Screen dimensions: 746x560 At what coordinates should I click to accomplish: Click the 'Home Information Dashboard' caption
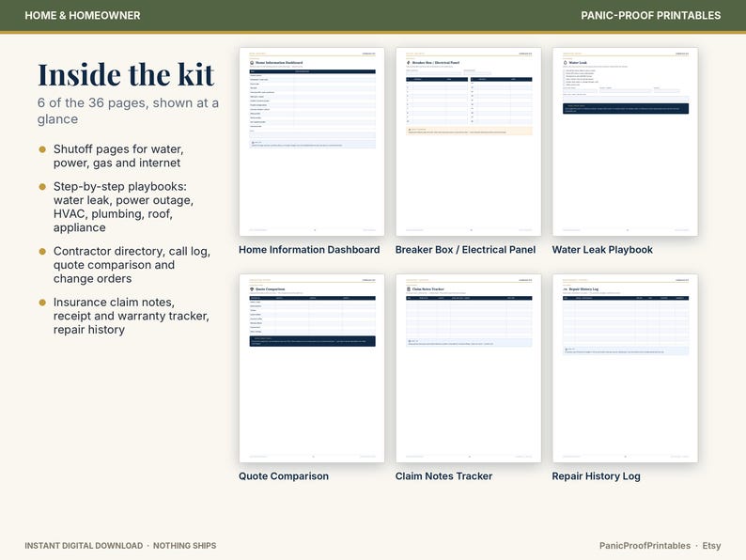coord(309,250)
